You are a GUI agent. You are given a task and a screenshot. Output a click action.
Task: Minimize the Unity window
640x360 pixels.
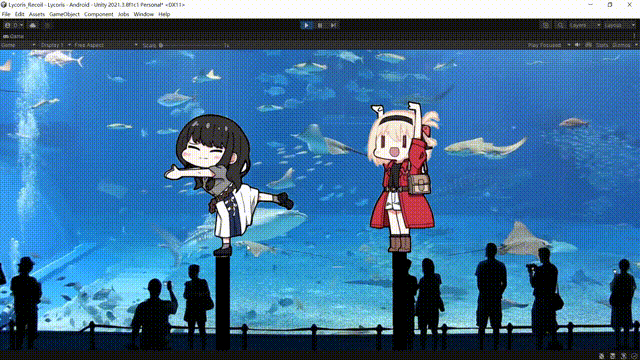point(590,4)
